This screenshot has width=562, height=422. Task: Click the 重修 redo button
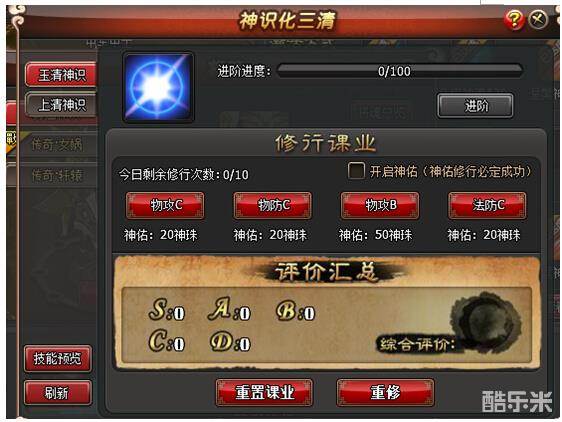point(385,392)
